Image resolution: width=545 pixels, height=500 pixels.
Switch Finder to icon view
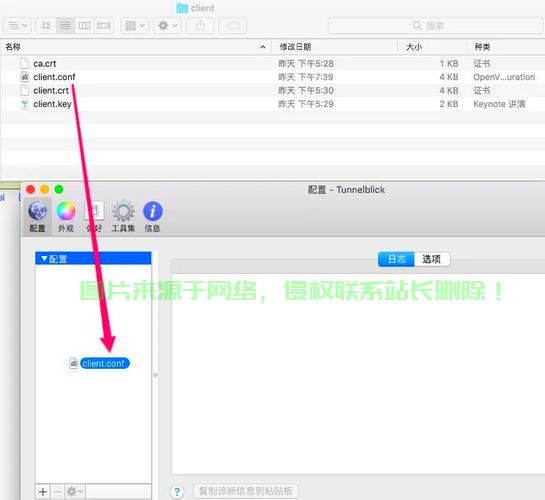tap(46, 25)
